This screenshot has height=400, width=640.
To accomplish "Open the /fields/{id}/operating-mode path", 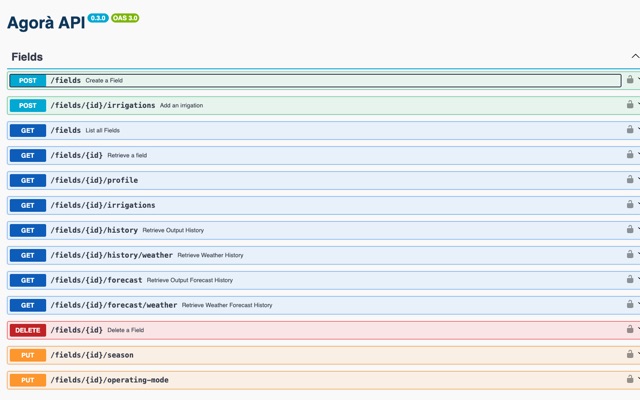I will click(109, 380).
